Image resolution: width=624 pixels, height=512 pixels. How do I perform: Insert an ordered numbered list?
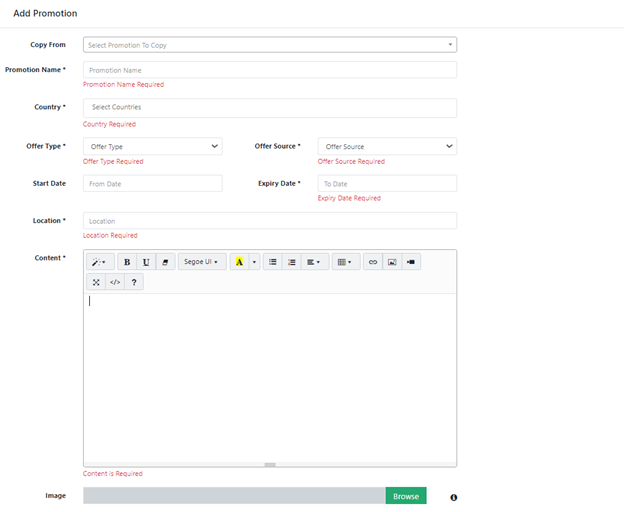pyautogui.click(x=292, y=262)
